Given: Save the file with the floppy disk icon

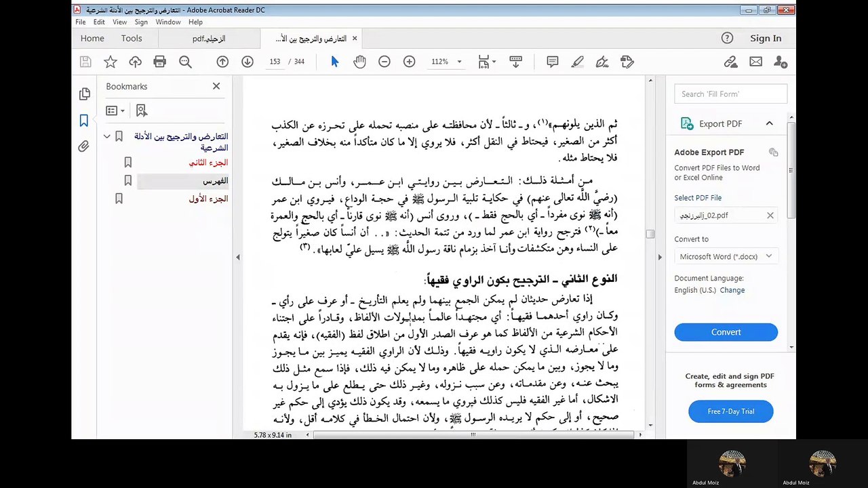Looking at the screenshot, I should pyautogui.click(x=85, y=62).
